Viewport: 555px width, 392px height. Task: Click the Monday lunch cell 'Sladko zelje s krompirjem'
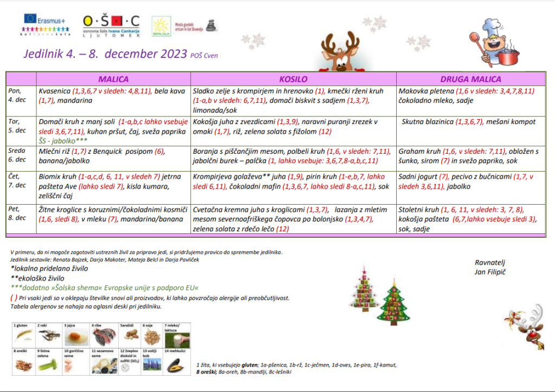[293, 101]
